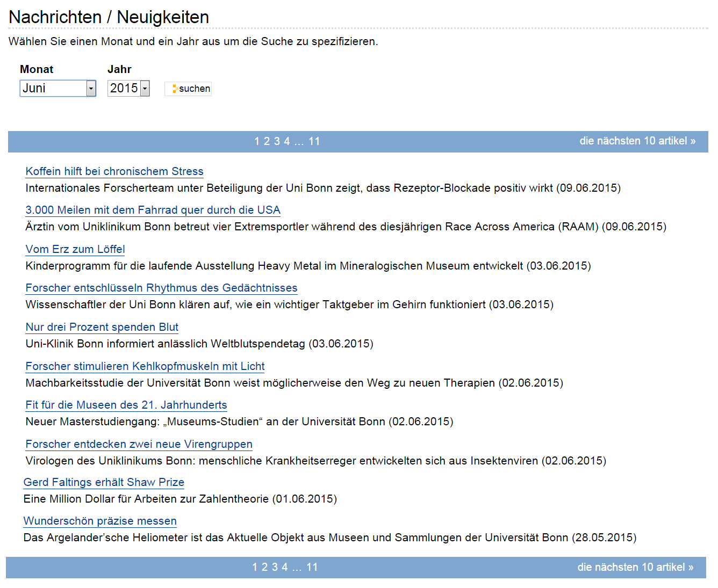Image resolution: width=718 pixels, height=588 pixels.
Task: Click the 'Nachrichten / Neuigkeiten' heading
Action: point(109,17)
